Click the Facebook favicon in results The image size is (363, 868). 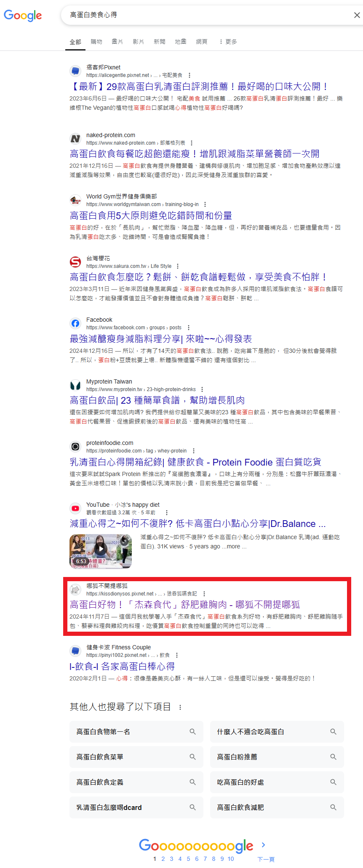point(75,323)
